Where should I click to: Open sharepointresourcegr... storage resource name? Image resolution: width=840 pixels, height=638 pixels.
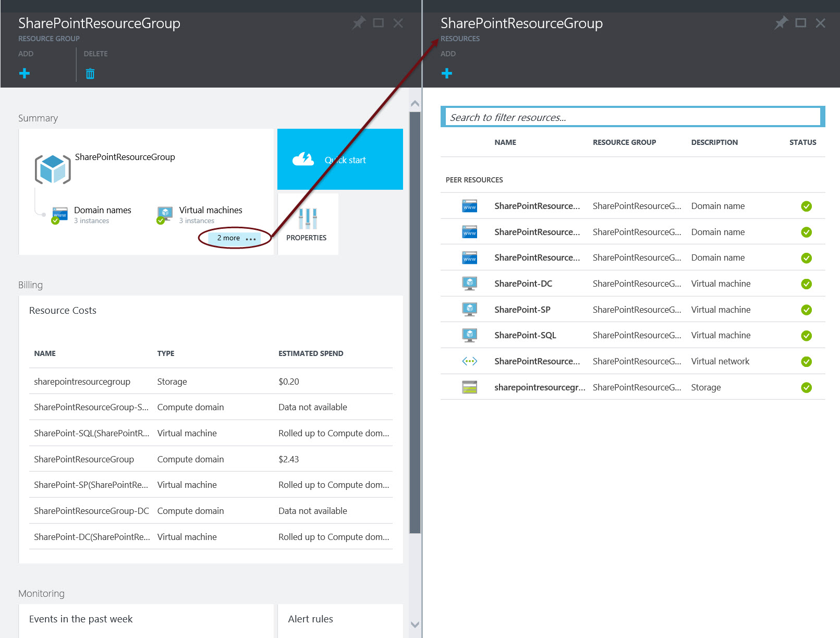[540, 387]
